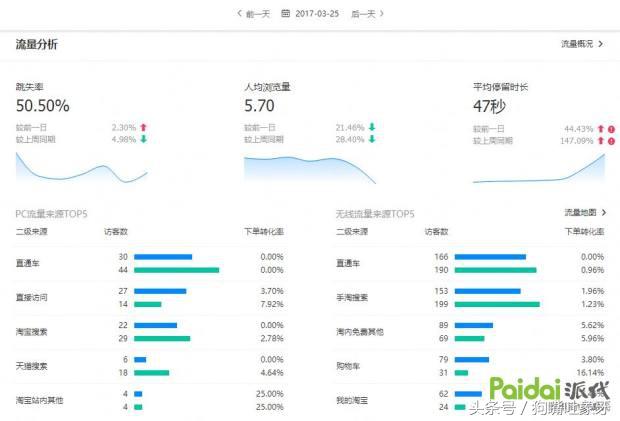620x421 pixels.
Task: Click green down arrow beside 4.98%
Action: click(144, 139)
